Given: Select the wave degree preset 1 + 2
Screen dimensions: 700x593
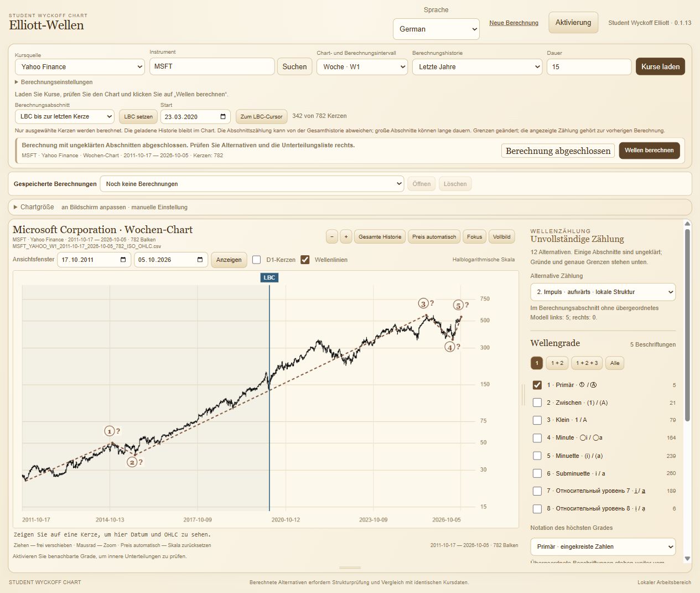Looking at the screenshot, I should [557, 363].
